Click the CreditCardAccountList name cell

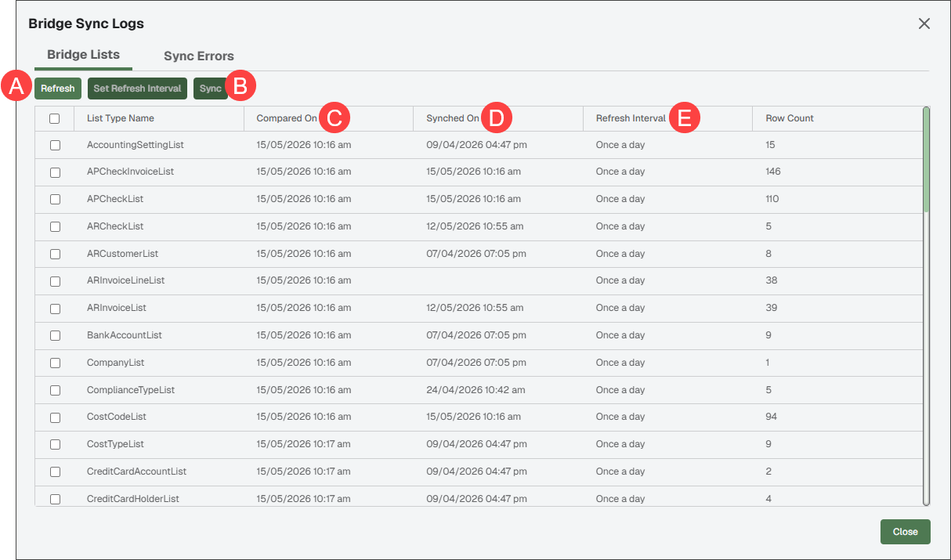(x=136, y=471)
